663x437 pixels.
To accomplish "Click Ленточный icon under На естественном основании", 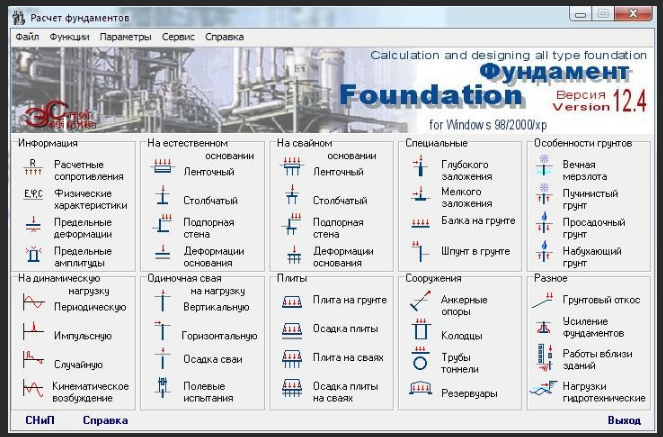I will coord(162,166).
